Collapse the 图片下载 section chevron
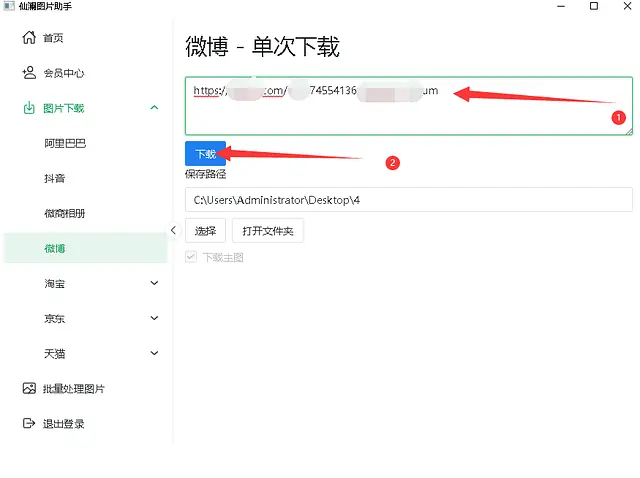The image size is (640, 478). 154,108
